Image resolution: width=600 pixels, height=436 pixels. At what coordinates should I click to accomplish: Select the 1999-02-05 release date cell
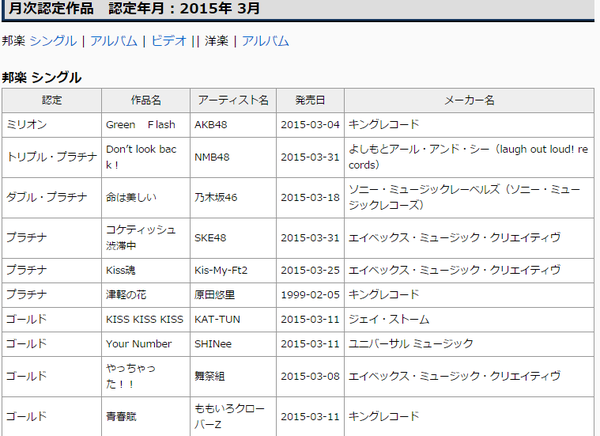[310, 295]
